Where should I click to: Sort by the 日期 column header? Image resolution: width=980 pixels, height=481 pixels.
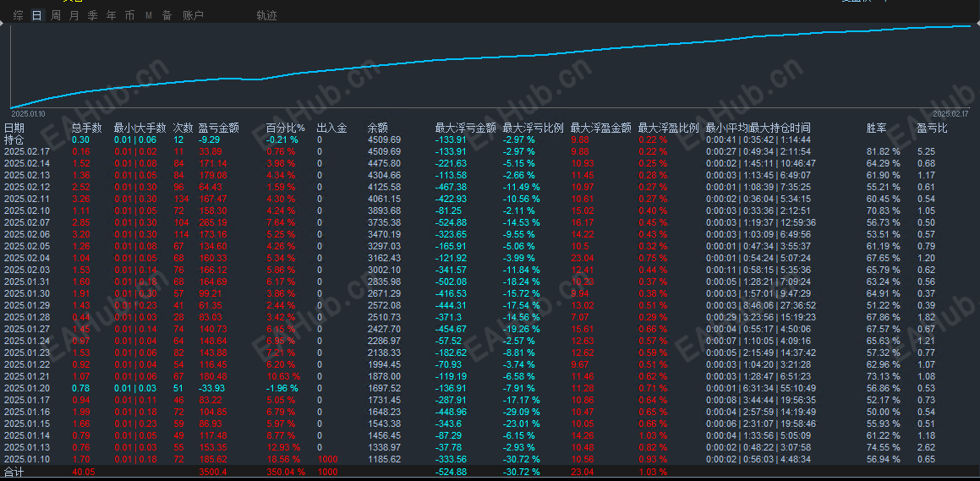point(14,128)
